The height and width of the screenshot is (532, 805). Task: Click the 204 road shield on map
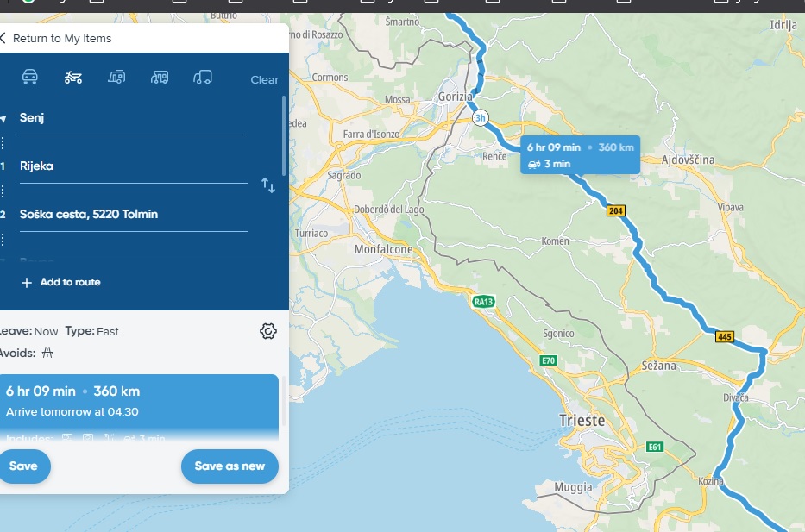tap(615, 211)
